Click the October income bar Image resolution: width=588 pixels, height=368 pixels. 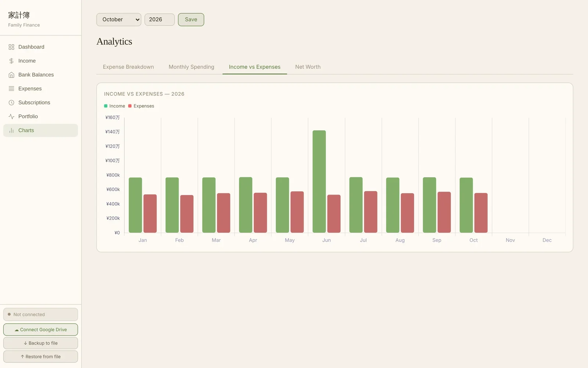click(466, 205)
